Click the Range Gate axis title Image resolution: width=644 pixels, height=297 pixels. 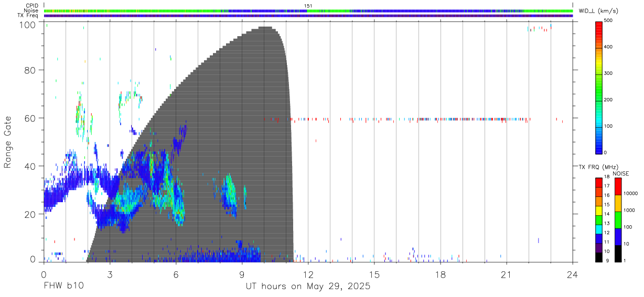[8, 141]
